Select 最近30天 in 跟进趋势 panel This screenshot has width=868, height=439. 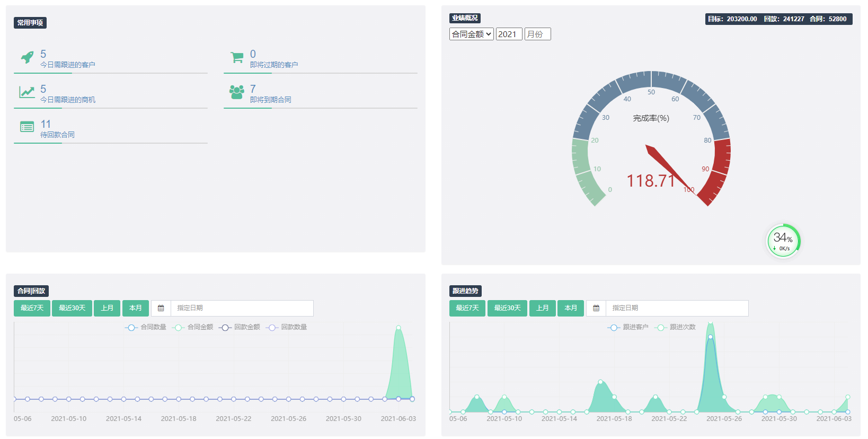pyautogui.click(x=507, y=308)
